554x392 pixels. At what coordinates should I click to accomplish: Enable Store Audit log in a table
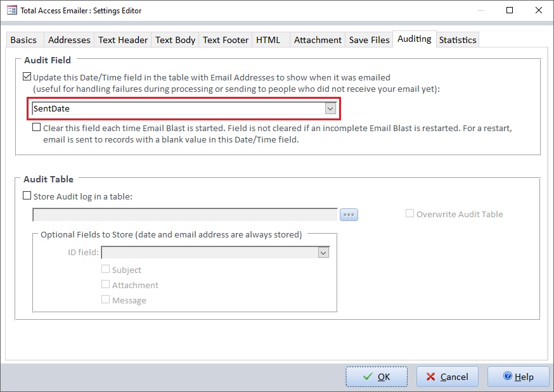[27, 196]
